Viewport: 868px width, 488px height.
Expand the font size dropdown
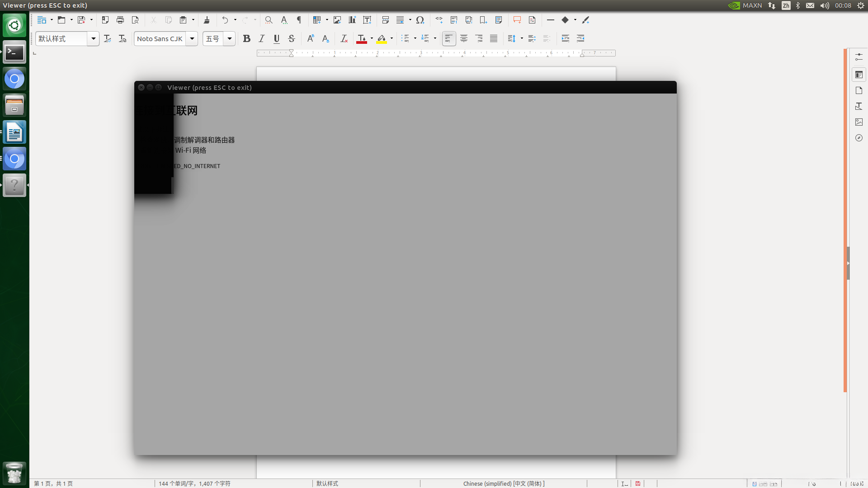(230, 39)
